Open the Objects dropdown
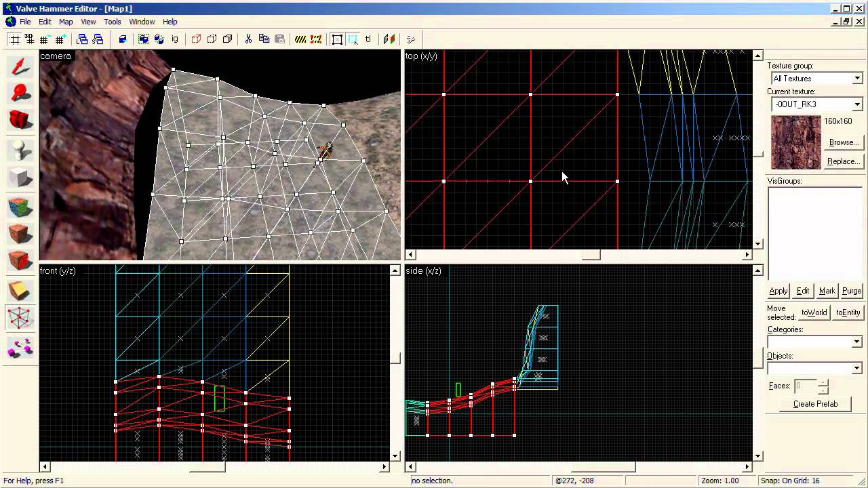Screen dimensions: 868x488 (857, 369)
